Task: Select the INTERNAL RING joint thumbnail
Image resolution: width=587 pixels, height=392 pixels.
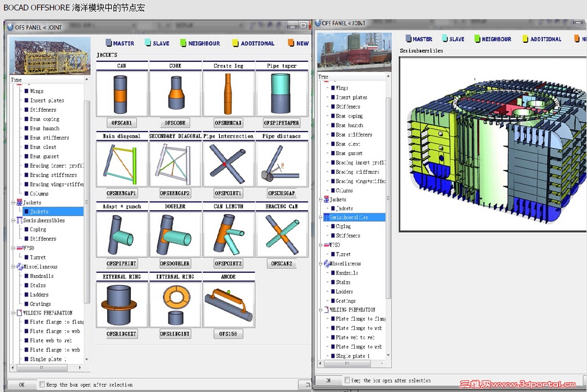Action: (x=175, y=305)
